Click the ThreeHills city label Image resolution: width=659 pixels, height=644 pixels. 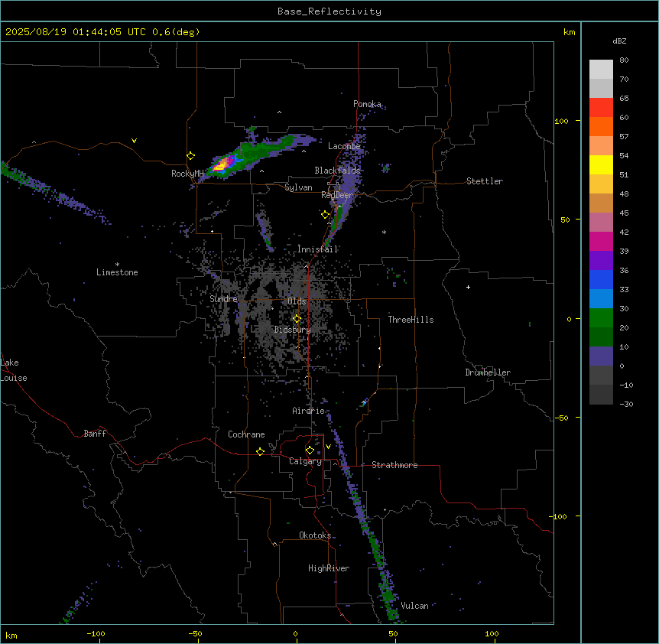(411, 320)
